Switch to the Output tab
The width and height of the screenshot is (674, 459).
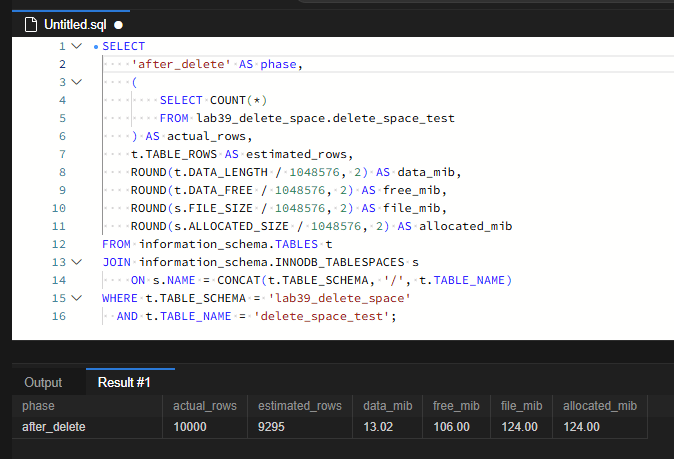pyautogui.click(x=43, y=382)
